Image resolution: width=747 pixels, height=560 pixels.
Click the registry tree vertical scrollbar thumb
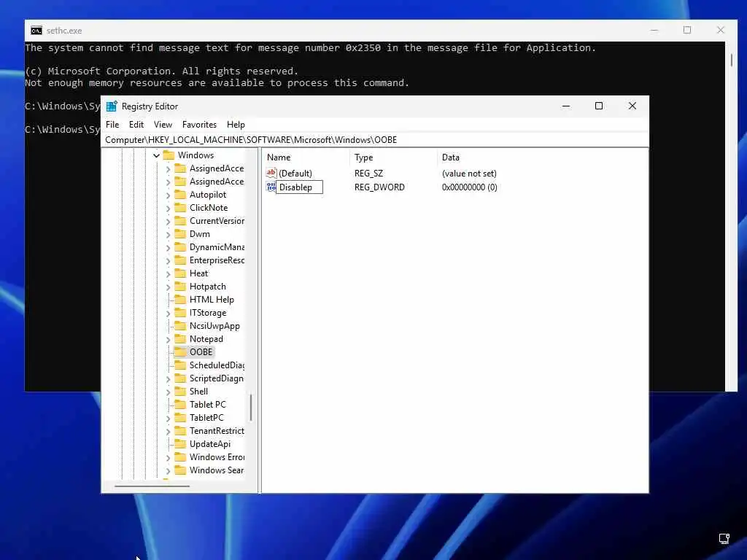(x=251, y=407)
